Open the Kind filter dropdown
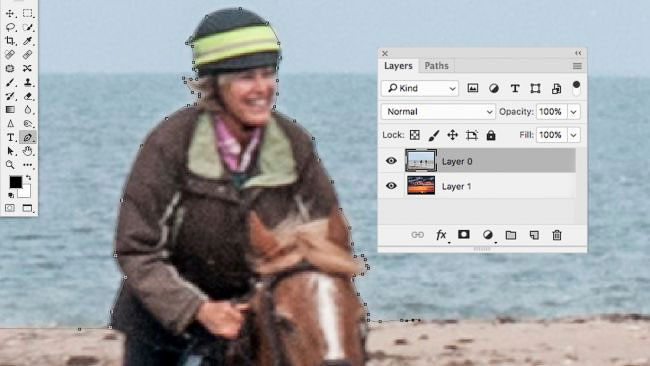Image resolution: width=650 pixels, height=366 pixels. point(420,88)
